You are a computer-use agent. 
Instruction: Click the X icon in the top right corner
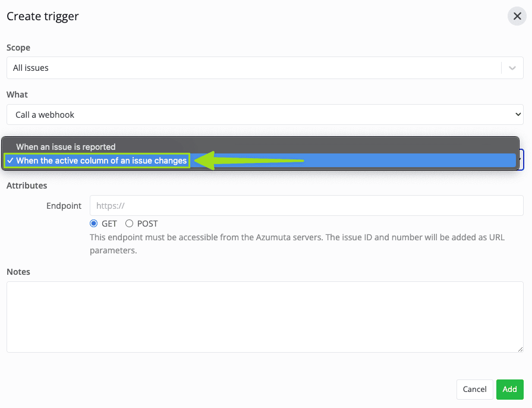coord(517,16)
